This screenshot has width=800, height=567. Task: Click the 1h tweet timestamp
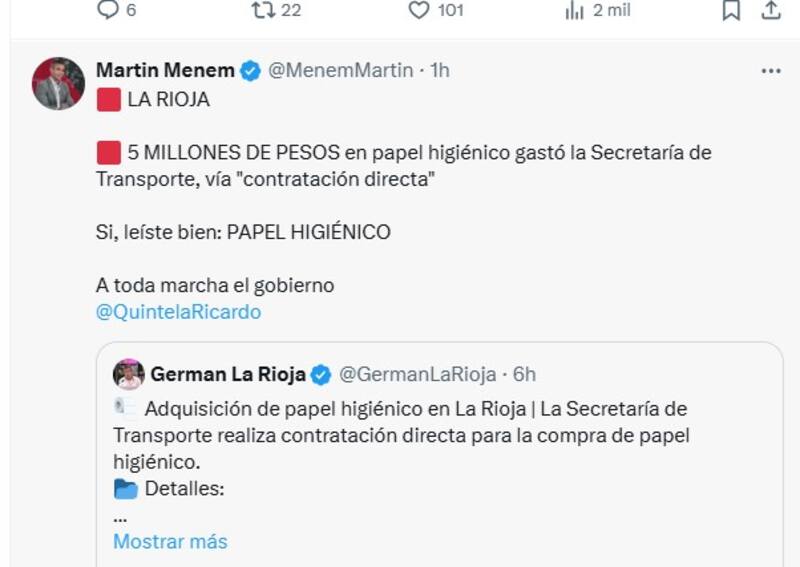click(x=439, y=70)
